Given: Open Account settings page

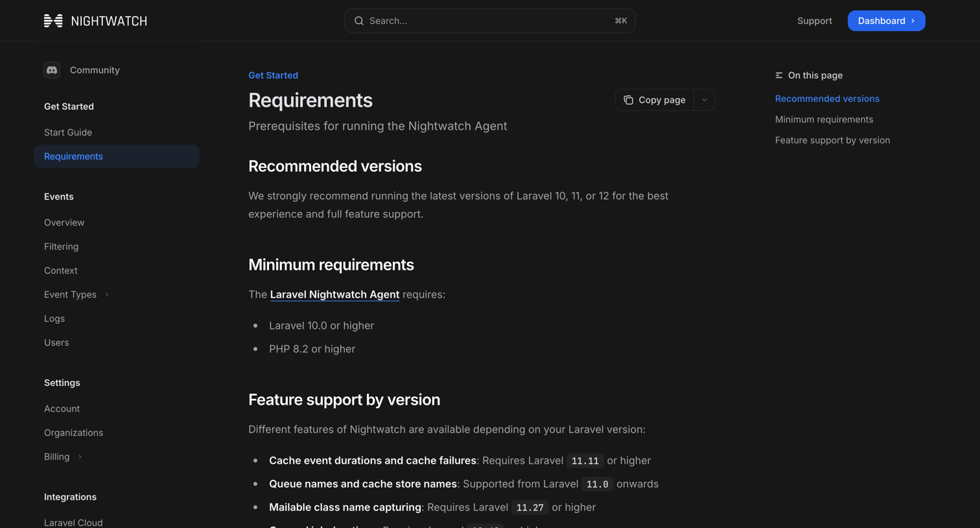Looking at the screenshot, I should [x=62, y=409].
